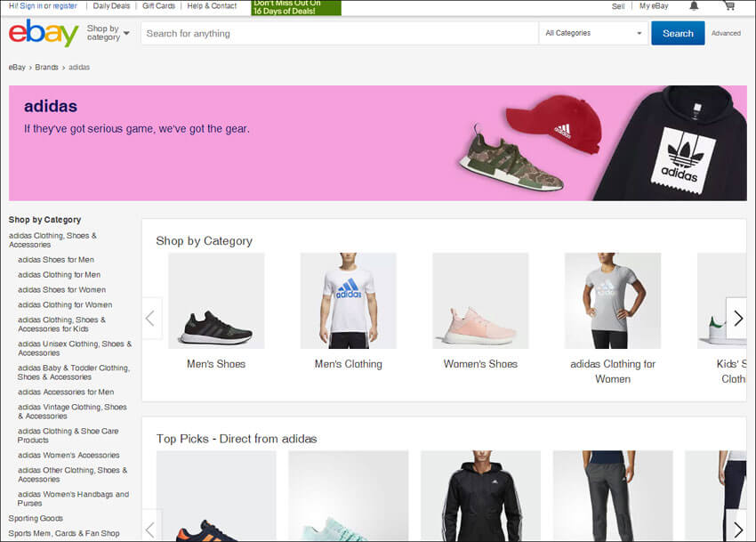The width and height of the screenshot is (756, 542).
Task: Click the grey t-shirt woman thumbnail
Action: tap(613, 301)
